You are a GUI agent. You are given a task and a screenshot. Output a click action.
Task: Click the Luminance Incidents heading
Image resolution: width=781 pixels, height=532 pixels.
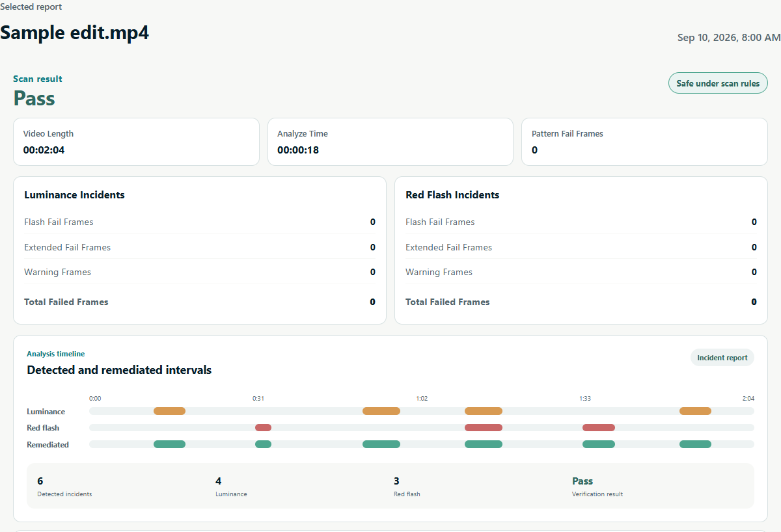(x=74, y=195)
